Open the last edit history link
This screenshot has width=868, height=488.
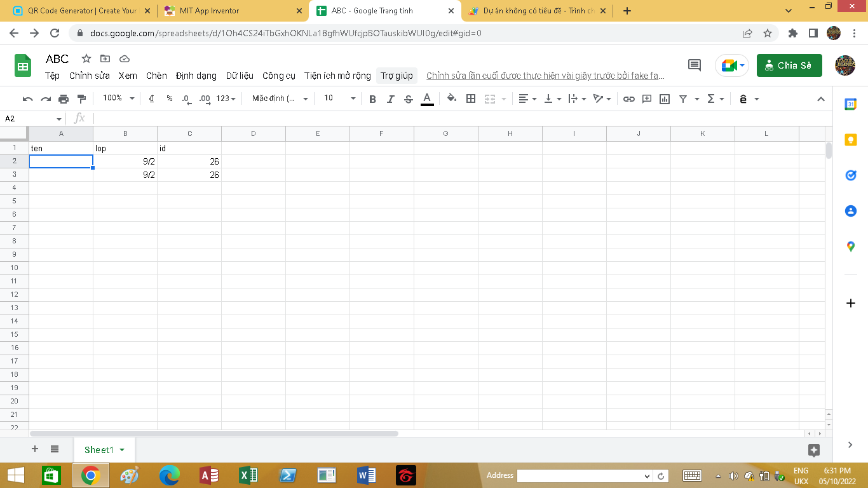545,76
